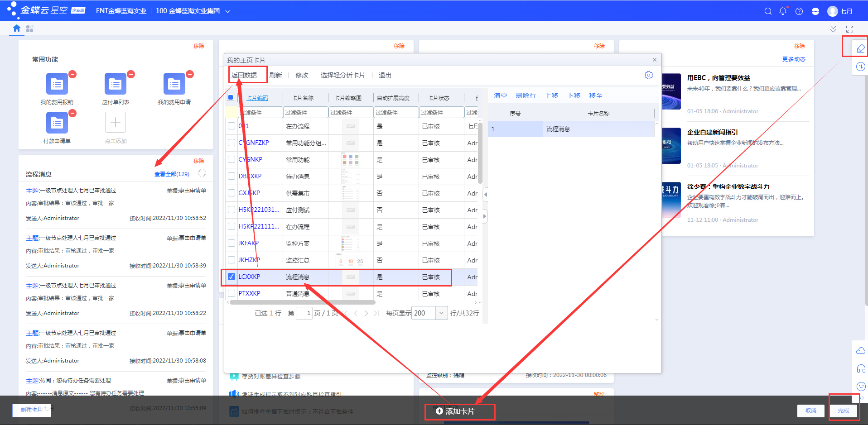Check the JKFAKP 监控方案 row checkbox
This screenshot has width=868, height=425.
[x=231, y=243]
